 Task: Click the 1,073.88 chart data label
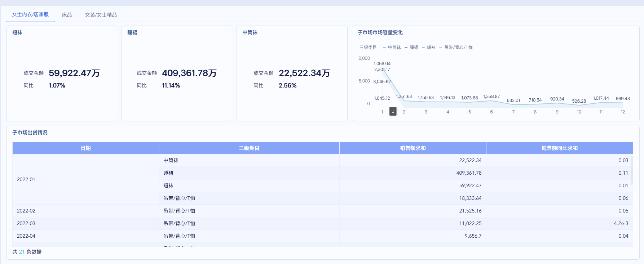469,98
